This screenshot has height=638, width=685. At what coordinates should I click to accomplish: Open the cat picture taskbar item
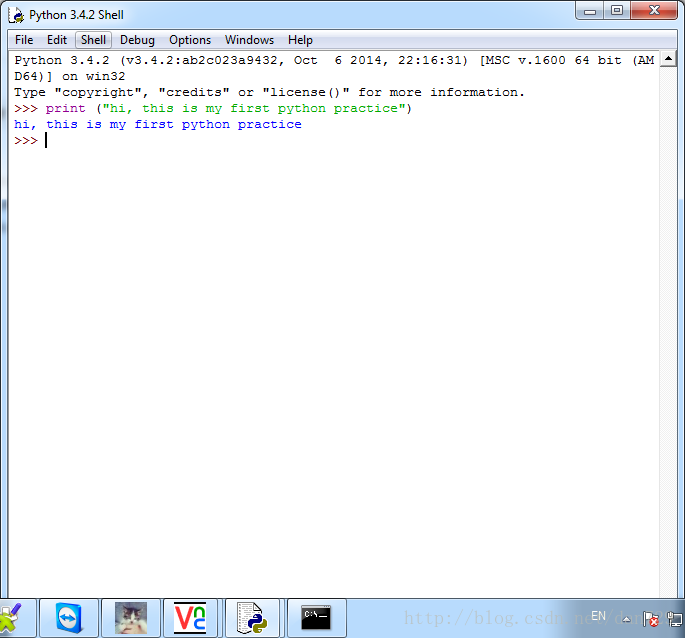pyautogui.click(x=131, y=618)
